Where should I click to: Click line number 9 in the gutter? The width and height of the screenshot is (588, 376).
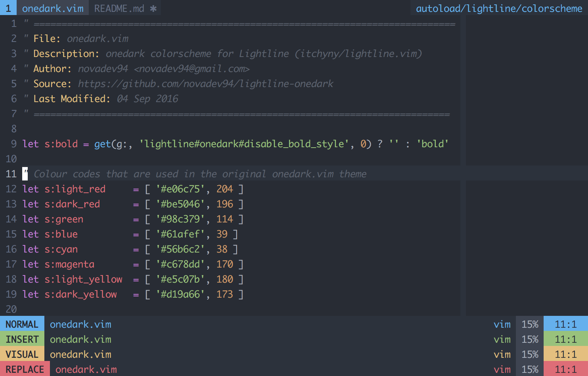(14, 144)
